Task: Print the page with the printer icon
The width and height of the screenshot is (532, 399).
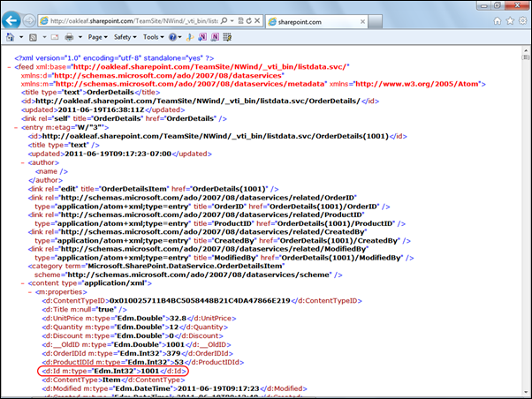Action: (69, 37)
